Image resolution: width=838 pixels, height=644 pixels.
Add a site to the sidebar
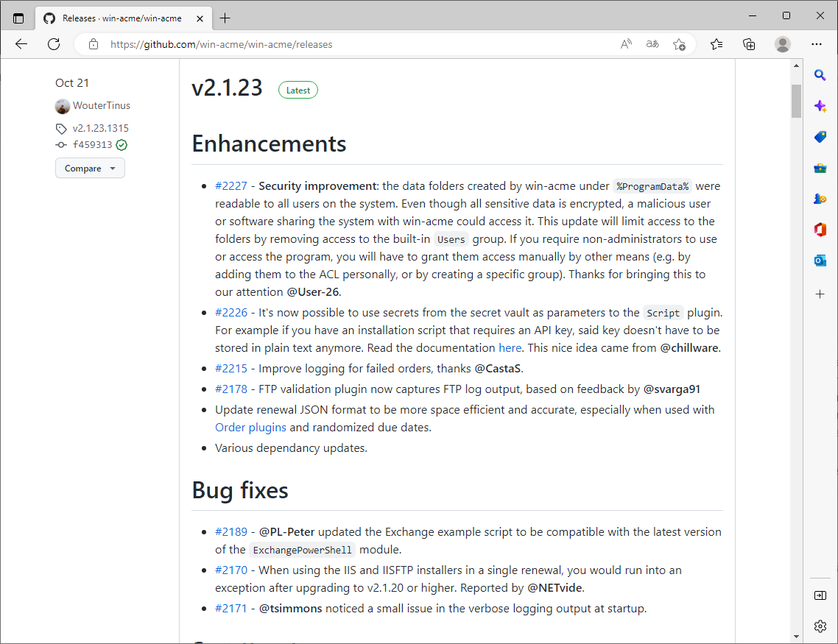820,294
